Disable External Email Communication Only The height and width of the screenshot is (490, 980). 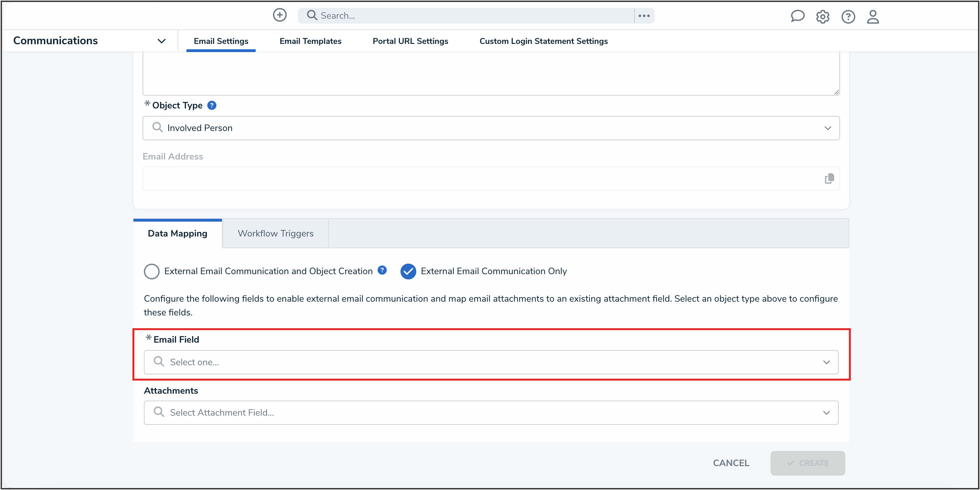click(408, 272)
